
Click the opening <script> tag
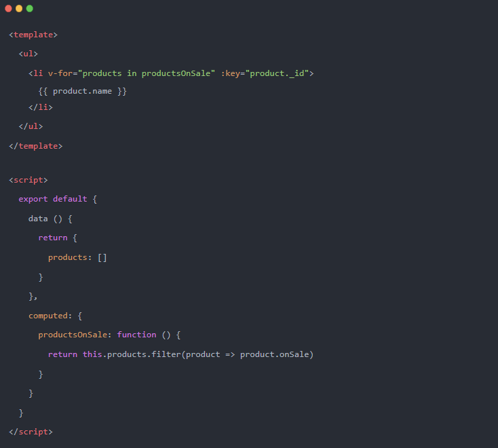coord(28,180)
